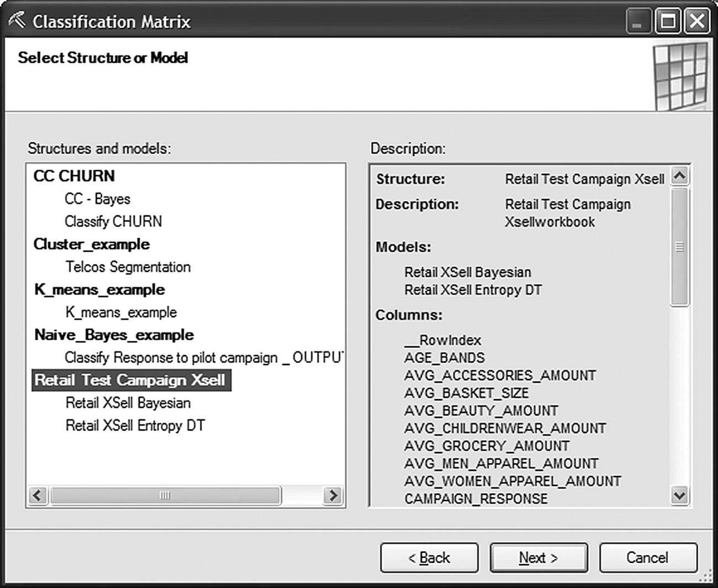Select the CC CHURN structure

click(x=74, y=176)
